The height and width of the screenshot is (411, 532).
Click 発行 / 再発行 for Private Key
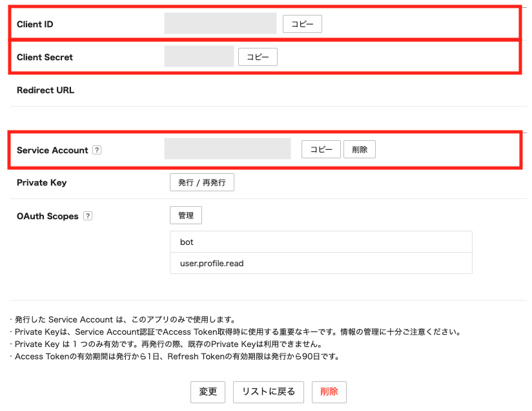(x=201, y=182)
